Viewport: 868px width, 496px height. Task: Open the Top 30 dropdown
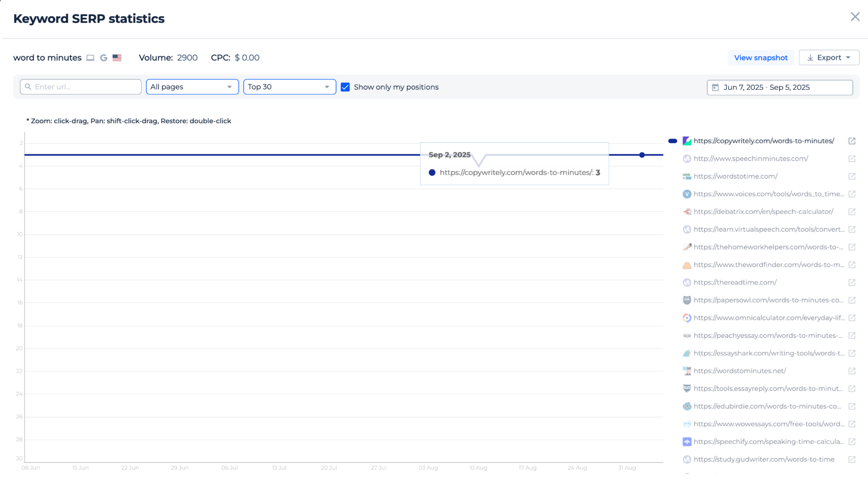coord(290,87)
